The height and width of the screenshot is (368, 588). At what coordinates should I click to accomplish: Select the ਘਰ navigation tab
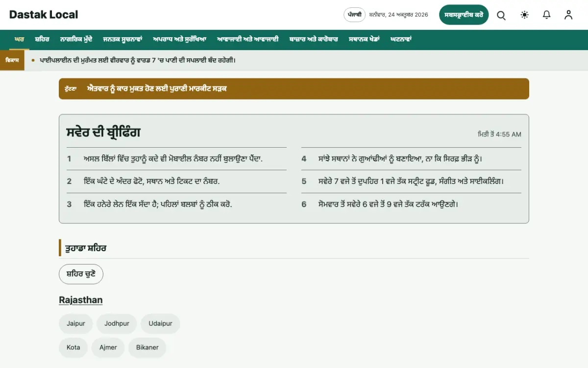(19, 39)
